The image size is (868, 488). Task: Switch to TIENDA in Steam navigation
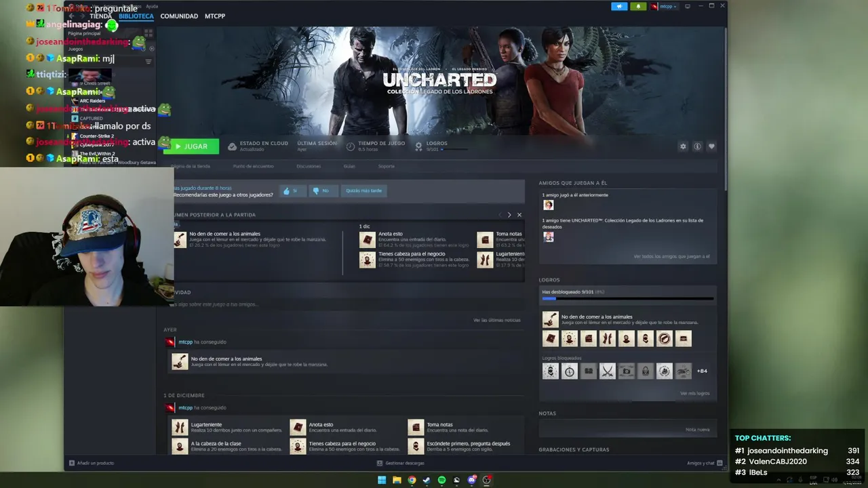pyautogui.click(x=100, y=16)
